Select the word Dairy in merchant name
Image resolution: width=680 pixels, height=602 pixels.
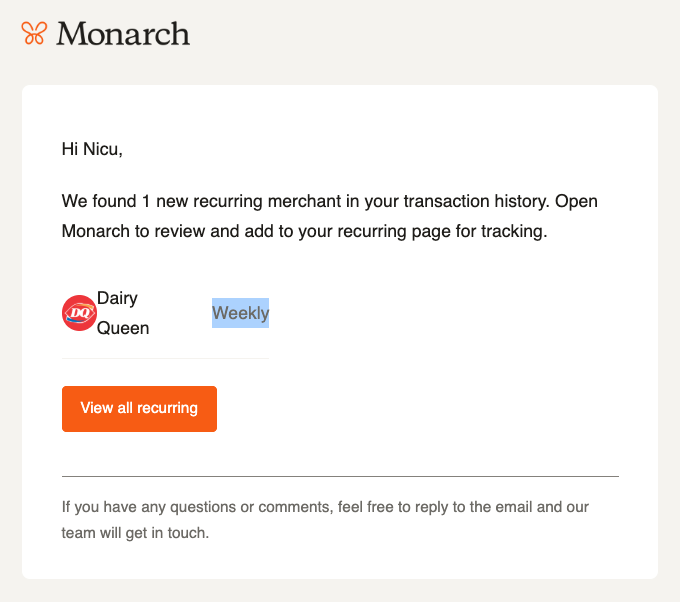click(117, 298)
